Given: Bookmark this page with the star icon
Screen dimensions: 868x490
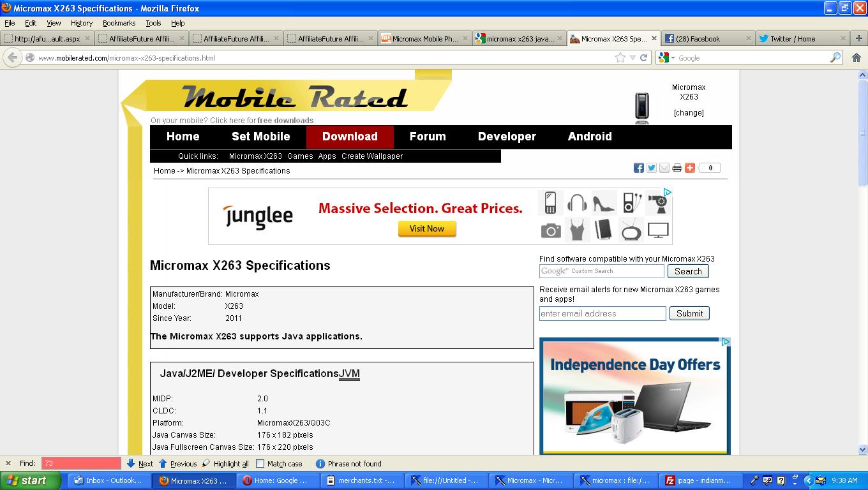Looking at the screenshot, I should (x=620, y=57).
